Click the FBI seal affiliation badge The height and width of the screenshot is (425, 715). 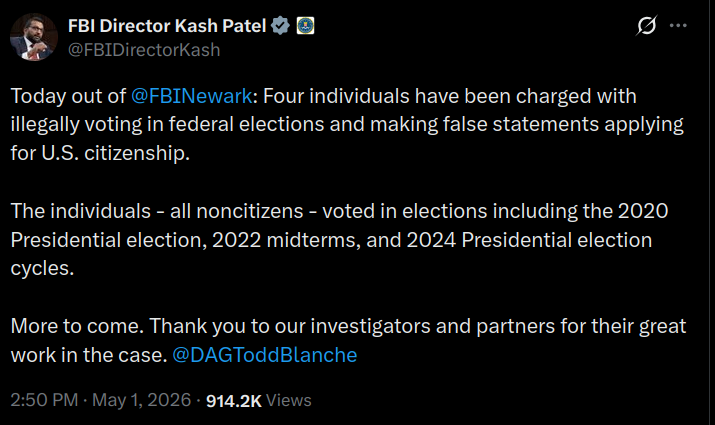[306, 26]
